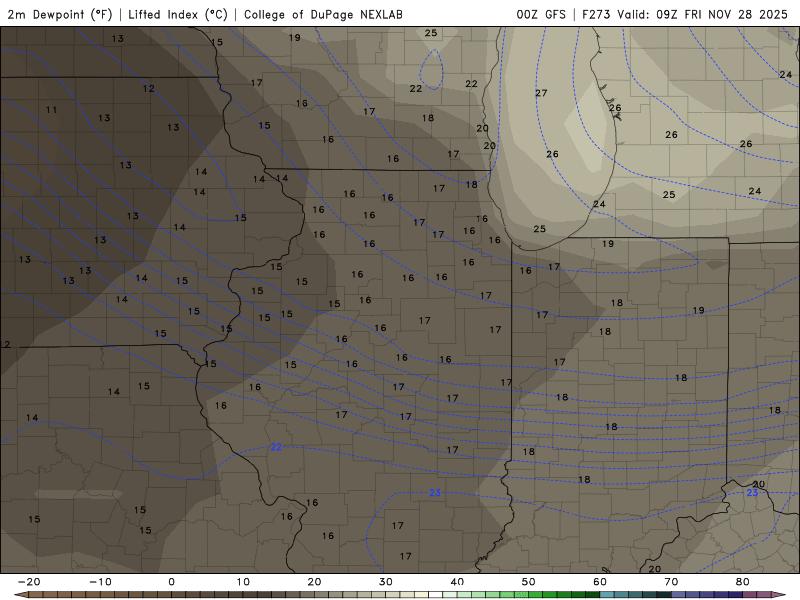Click the "80" label on color scale
The image size is (800, 600).
click(x=743, y=582)
